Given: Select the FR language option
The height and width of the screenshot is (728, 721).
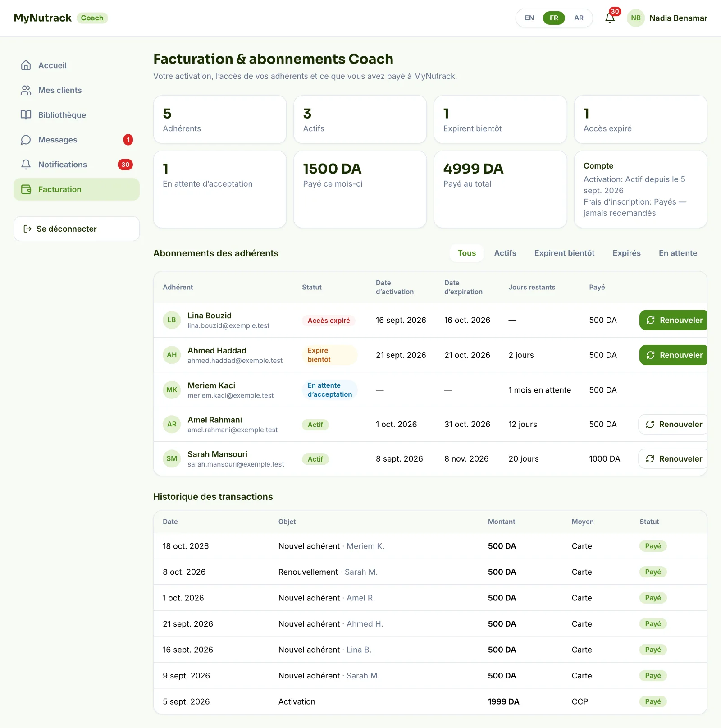Looking at the screenshot, I should pos(554,18).
